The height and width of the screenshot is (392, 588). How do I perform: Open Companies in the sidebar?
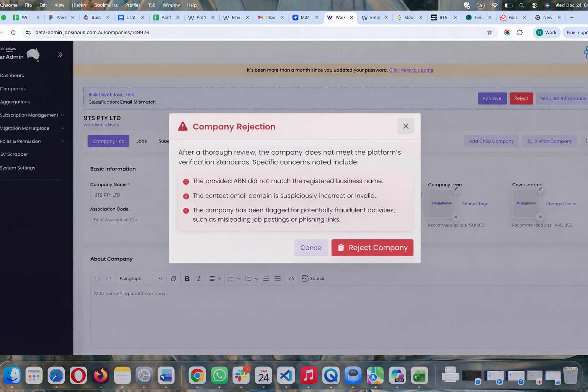tap(13, 89)
